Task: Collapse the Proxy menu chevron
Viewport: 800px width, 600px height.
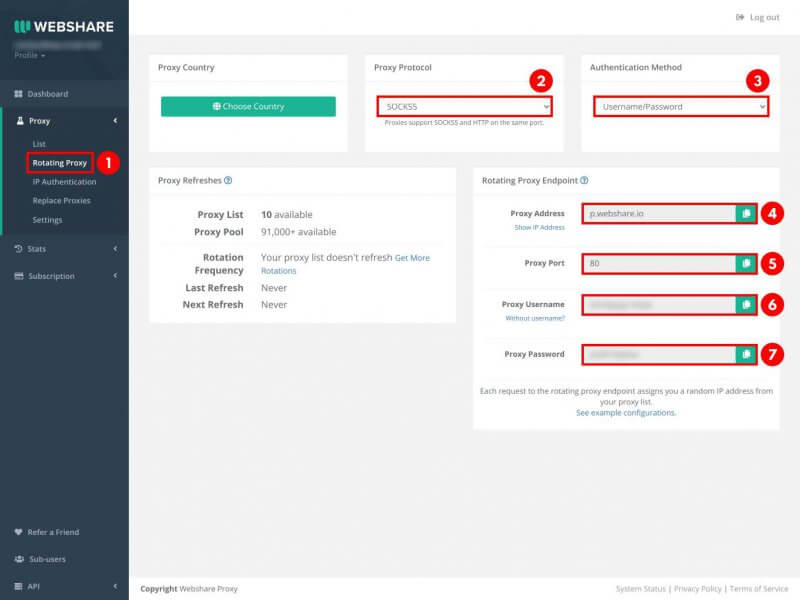Action: pyautogui.click(x=115, y=120)
